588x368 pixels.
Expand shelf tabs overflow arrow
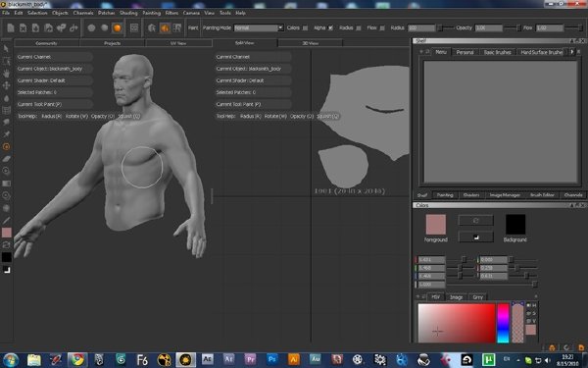(572, 52)
